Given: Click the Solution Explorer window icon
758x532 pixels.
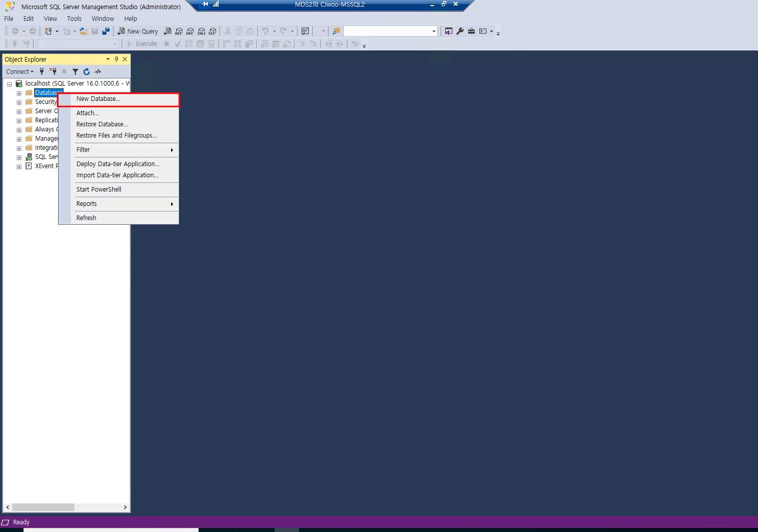Looking at the screenshot, I should click(x=448, y=31).
